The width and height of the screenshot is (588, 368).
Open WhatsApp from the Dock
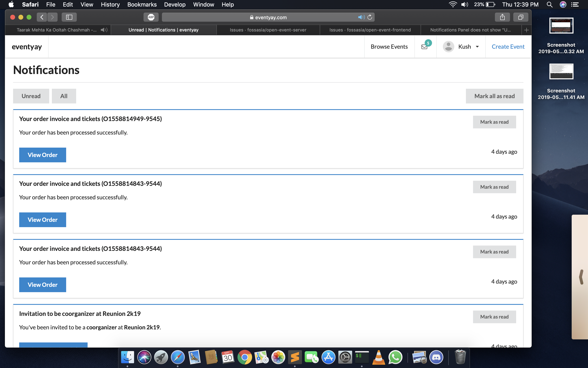coord(395,357)
